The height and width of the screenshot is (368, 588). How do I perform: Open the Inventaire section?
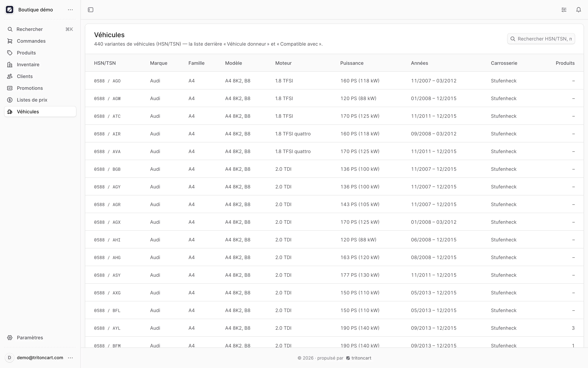tap(40, 65)
